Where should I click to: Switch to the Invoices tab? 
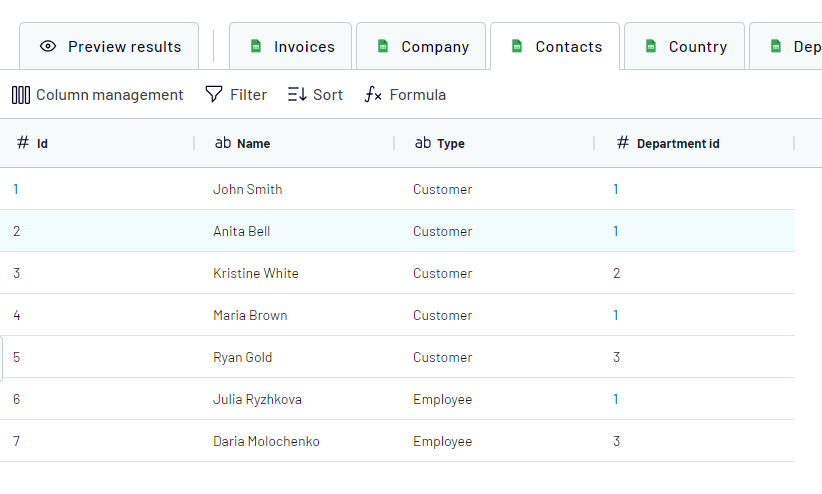[x=291, y=47]
